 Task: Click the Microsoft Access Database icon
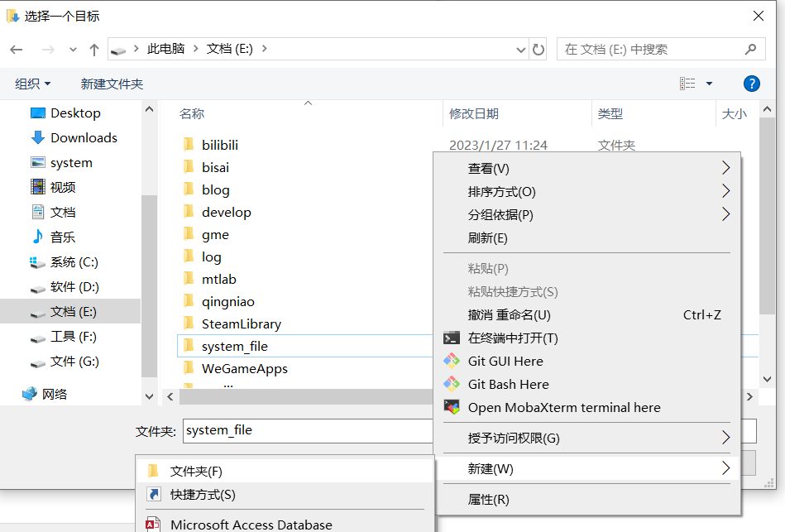153,525
